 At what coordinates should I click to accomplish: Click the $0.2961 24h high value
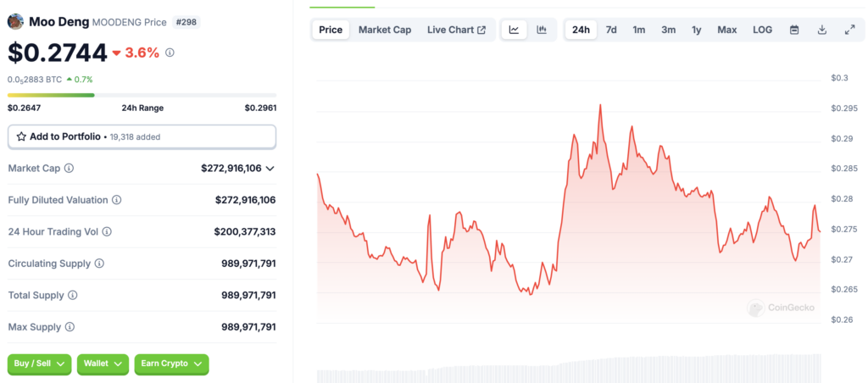pos(261,108)
